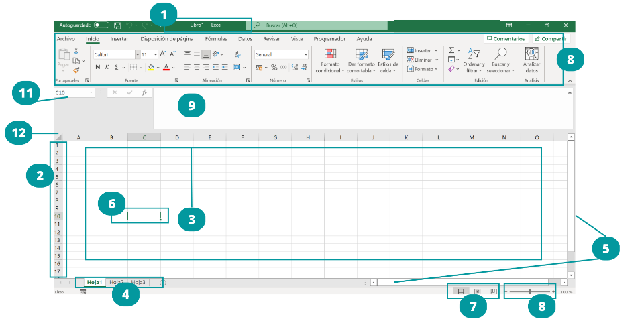Toggle italic K formatting

point(107,67)
